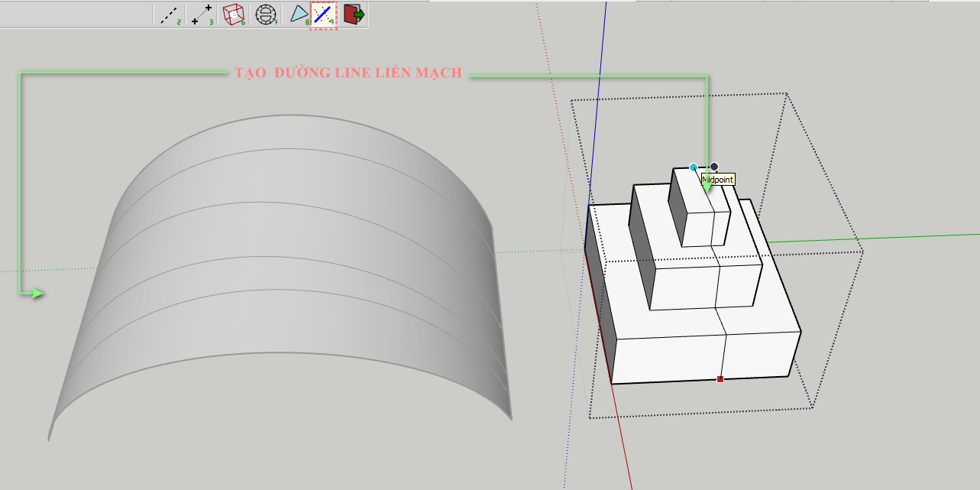Click the dark endpoint dot beside Midpoint tooltip

pos(714,167)
